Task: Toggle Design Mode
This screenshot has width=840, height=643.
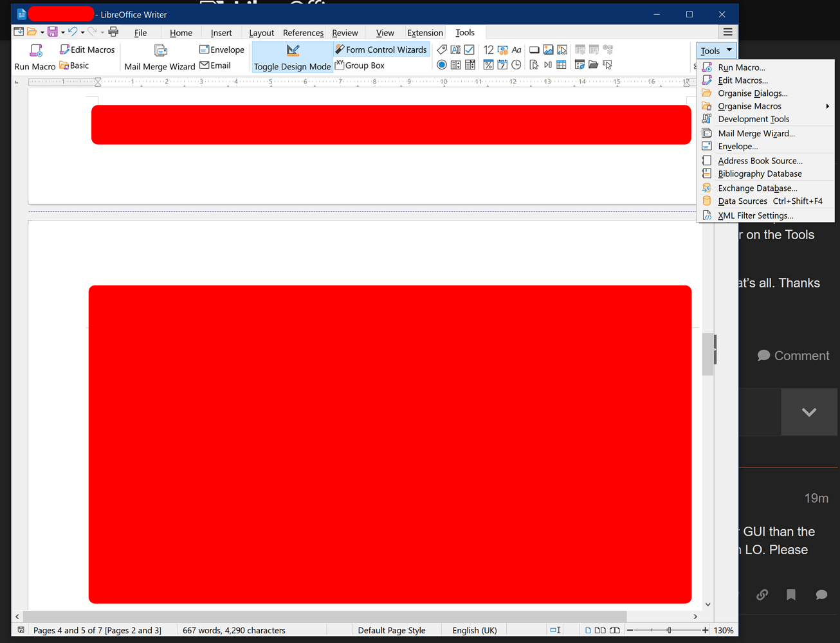Action: 292,57
